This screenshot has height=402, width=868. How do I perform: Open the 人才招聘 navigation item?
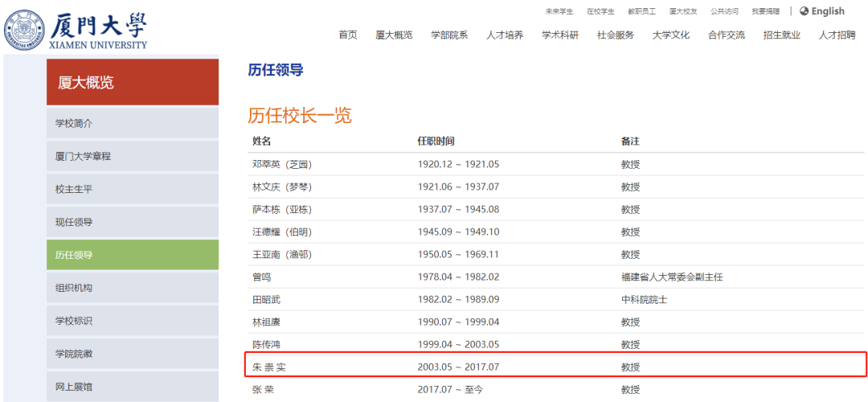coord(837,35)
